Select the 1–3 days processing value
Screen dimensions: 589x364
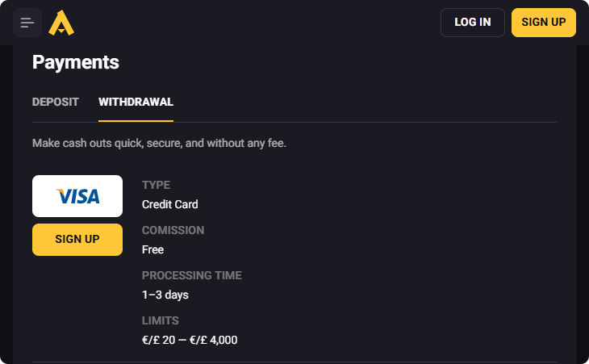click(165, 295)
